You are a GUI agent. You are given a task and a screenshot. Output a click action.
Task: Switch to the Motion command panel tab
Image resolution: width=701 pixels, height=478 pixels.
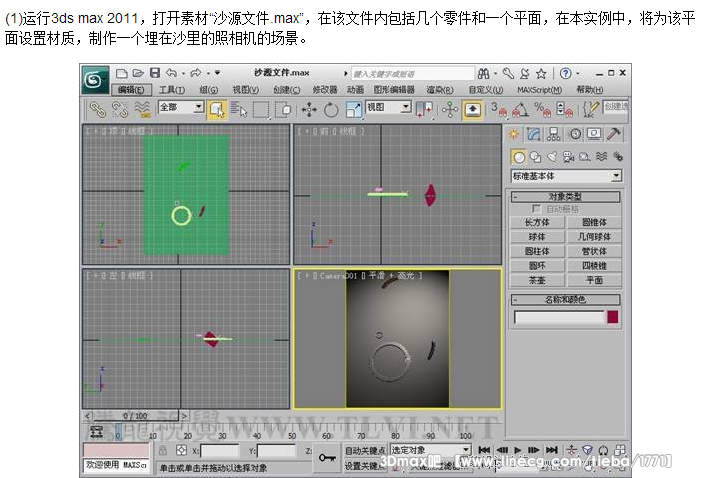pos(575,134)
